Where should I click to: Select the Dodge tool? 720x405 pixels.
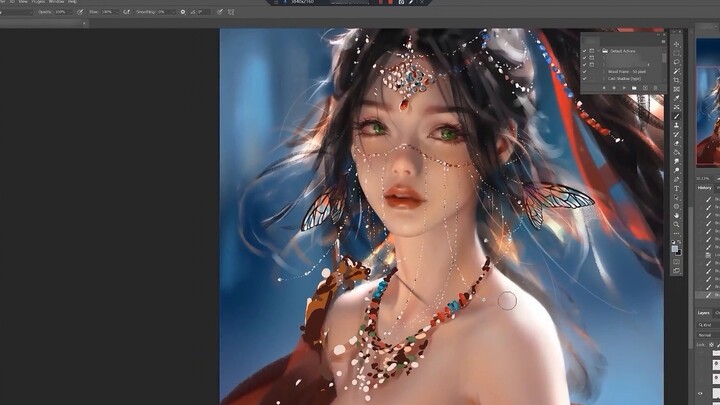[676, 170]
